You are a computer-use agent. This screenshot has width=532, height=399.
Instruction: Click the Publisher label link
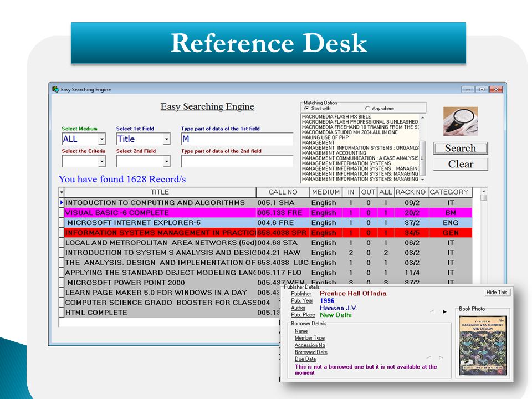pyautogui.click(x=301, y=294)
